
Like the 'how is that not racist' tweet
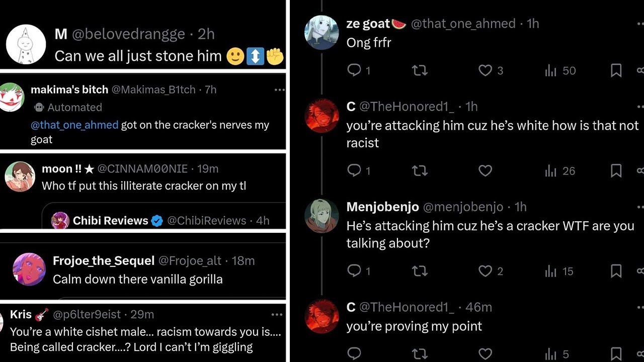pyautogui.click(x=485, y=171)
